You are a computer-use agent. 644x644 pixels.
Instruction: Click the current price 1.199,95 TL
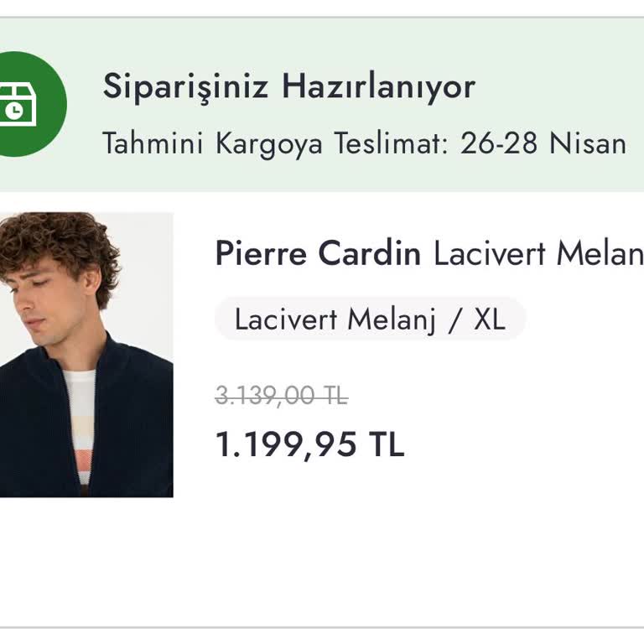[x=310, y=444]
